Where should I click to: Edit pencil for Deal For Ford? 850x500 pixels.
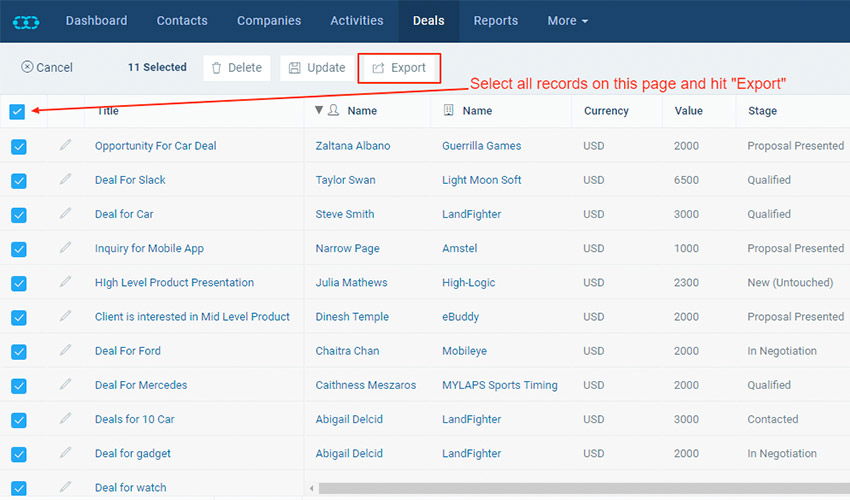point(65,350)
